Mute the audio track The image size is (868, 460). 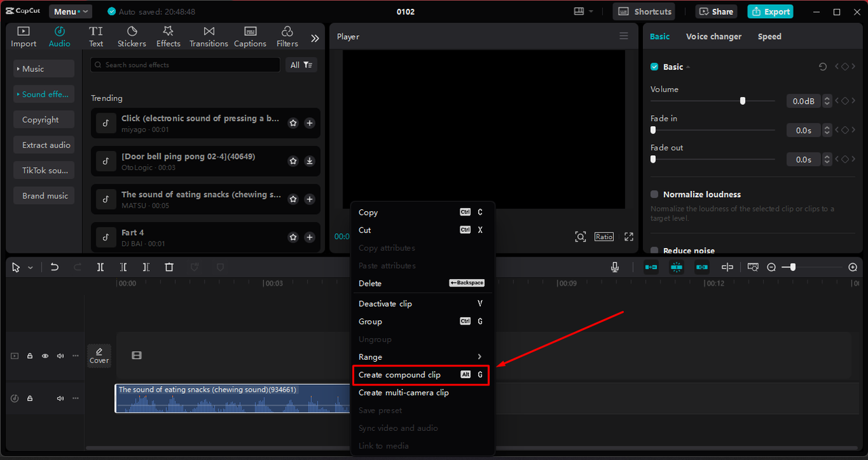click(60, 398)
